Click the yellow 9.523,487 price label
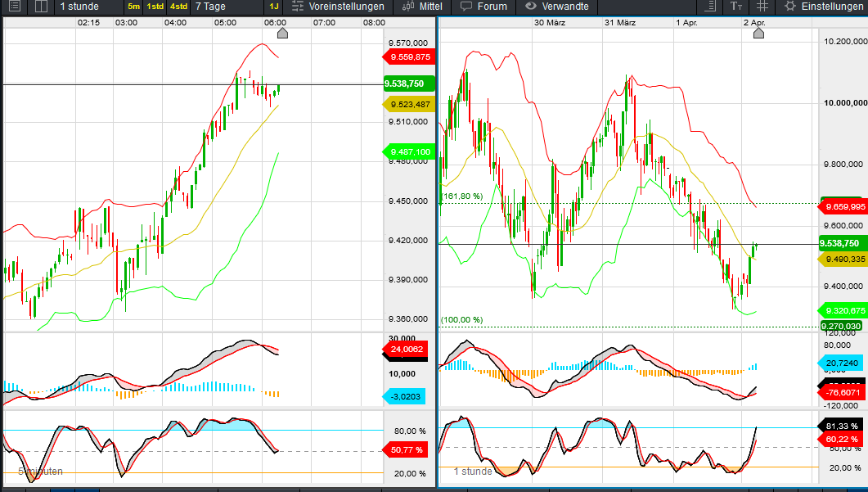The height and width of the screenshot is (492, 868). pyautogui.click(x=408, y=104)
